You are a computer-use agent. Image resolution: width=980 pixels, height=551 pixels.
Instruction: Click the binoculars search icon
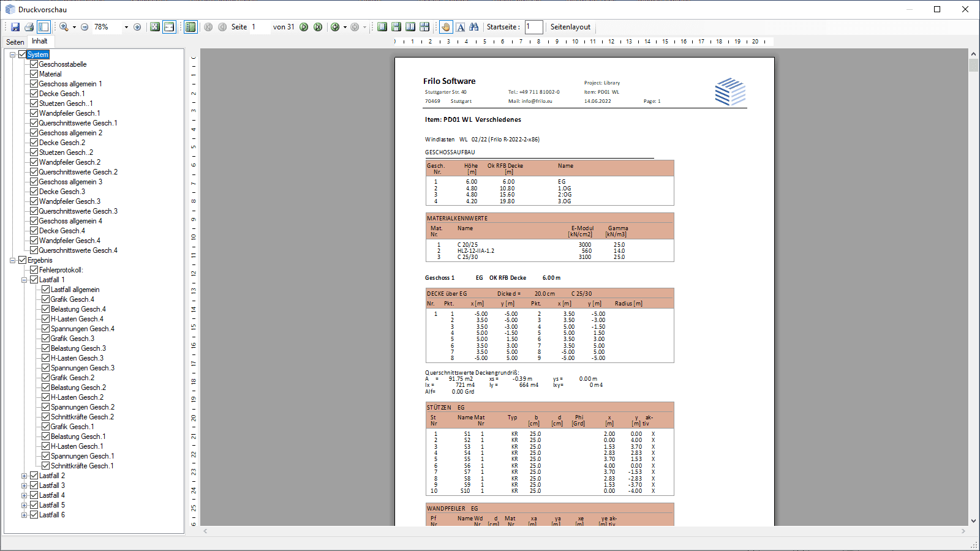click(x=474, y=27)
